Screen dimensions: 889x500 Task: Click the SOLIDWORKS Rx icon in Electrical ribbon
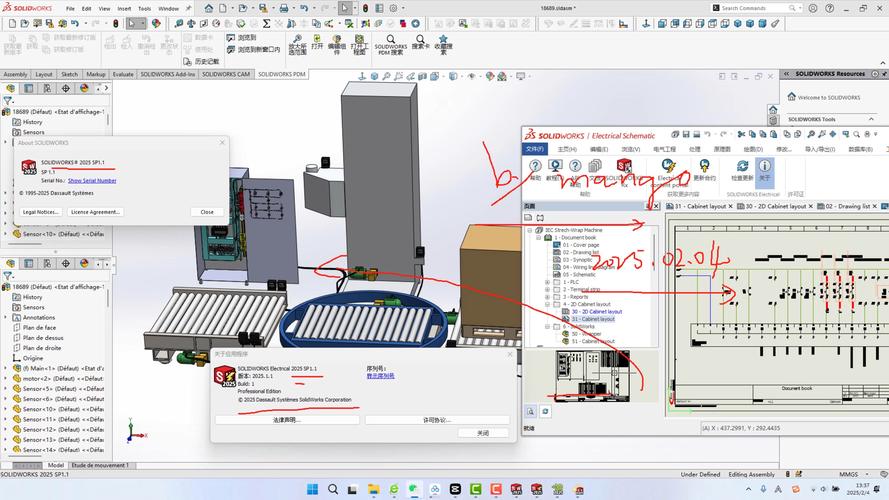pyautogui.click(x=624, y=166)
